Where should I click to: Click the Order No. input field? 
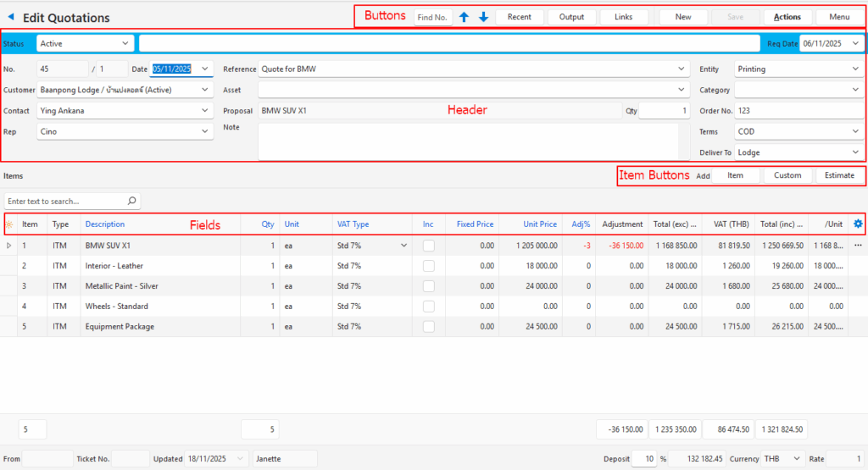(x=798, y=111)
